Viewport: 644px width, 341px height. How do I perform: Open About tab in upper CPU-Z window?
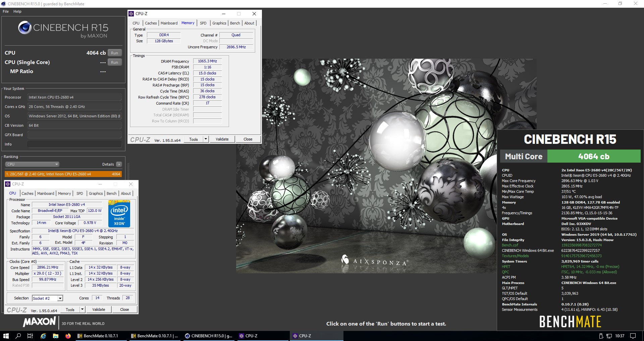(x=249, y=23)
